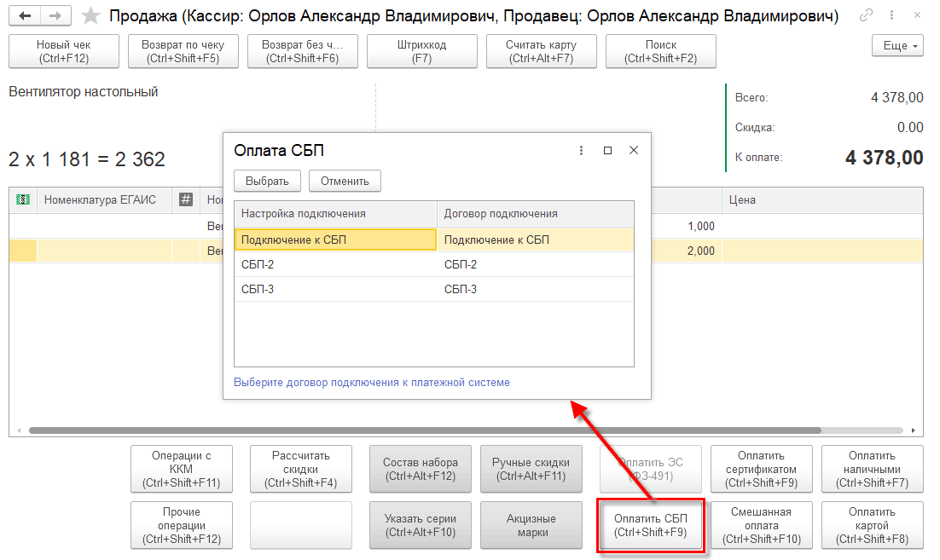The width and height of the screenshot is (940, 560).
Task: Select the СБП-2 connection setting row
Action: (x=335, y=264)
